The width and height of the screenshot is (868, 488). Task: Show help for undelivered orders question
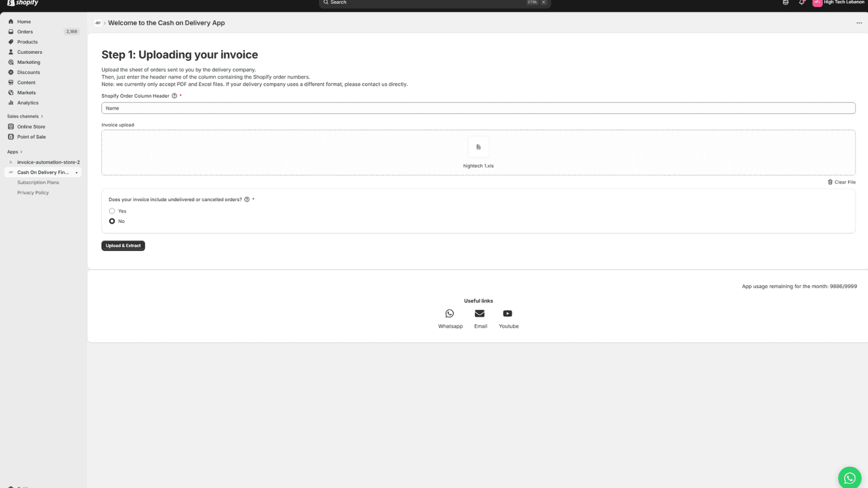(247, 200)
